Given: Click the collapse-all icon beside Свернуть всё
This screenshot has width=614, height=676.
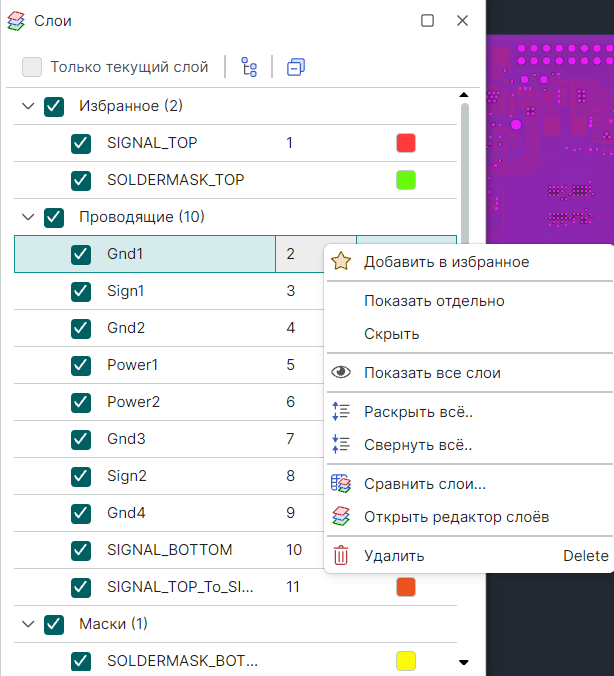Looking at the screenshot, I should click(x=341, y=444).
